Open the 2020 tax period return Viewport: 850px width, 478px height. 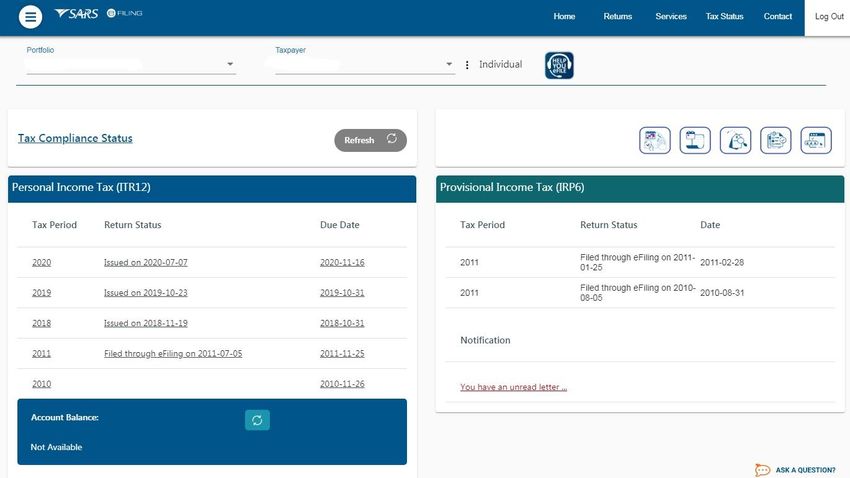[41, 262]
